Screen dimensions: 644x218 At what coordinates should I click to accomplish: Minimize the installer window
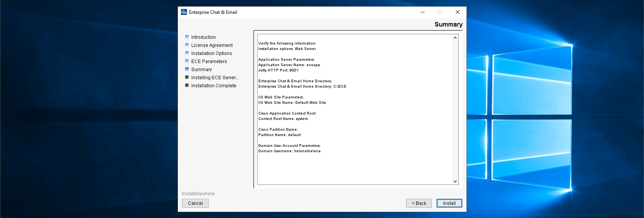(x=423, y=12)
